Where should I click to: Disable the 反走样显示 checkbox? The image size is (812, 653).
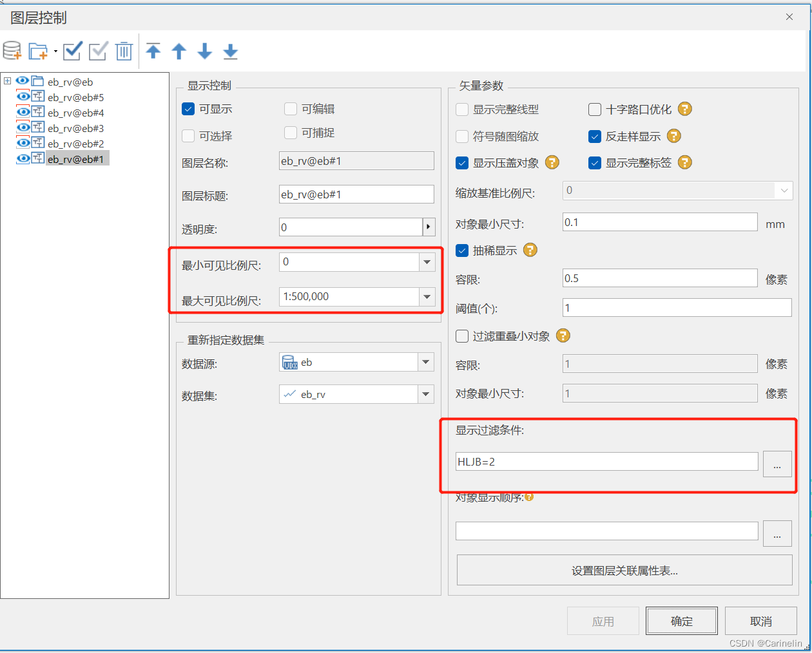[x=595, y=136]
